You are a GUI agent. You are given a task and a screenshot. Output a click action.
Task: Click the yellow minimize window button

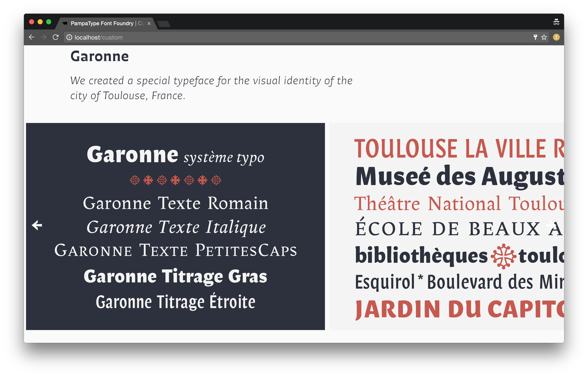pos(40,22)
